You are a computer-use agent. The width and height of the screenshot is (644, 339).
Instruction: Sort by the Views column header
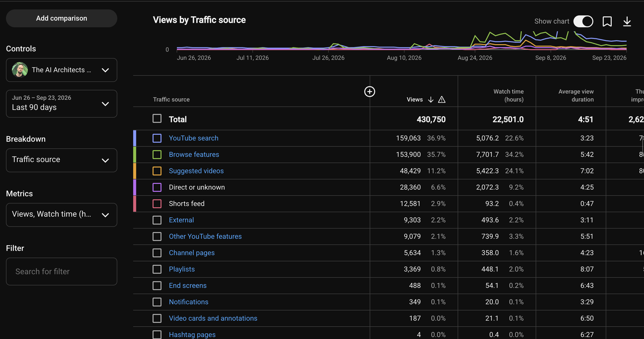[414, 99]
